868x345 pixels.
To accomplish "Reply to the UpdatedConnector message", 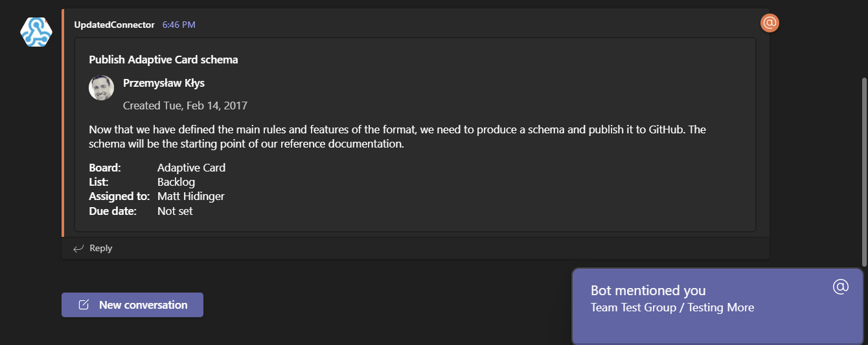I will [x=100, y=249].
